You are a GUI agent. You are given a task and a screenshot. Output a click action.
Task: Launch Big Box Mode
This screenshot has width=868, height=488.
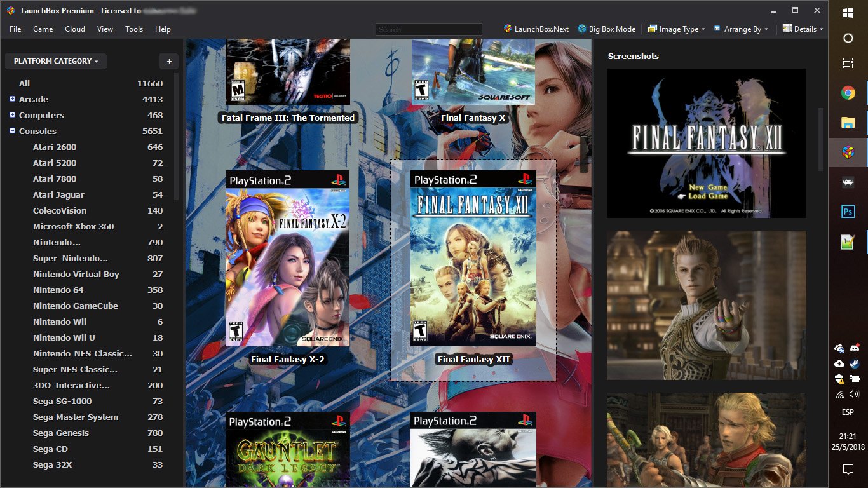click(x=606, y=29)
